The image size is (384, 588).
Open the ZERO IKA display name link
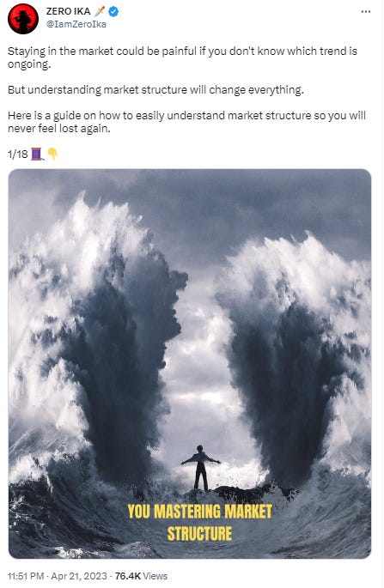click(69, 12)
